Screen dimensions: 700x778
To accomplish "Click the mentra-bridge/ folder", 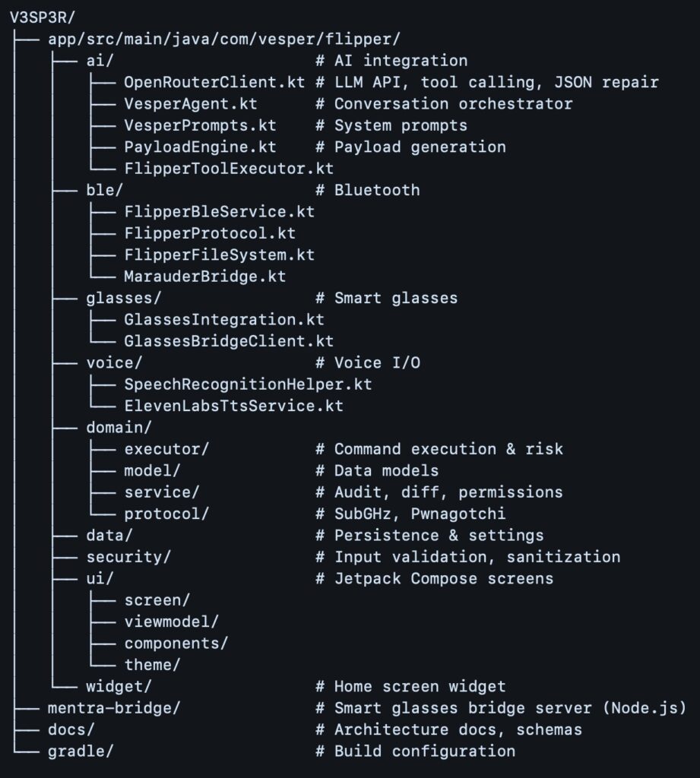I will point(114,708).
